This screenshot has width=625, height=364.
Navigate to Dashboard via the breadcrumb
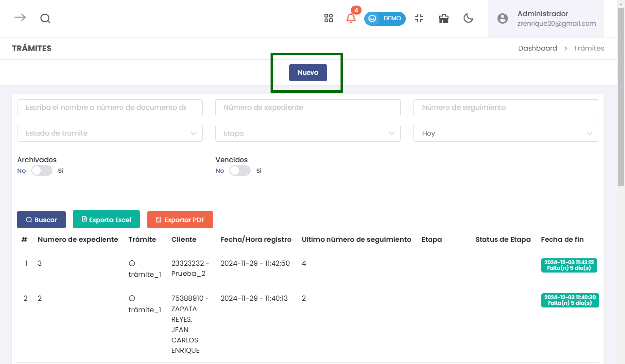pos(538,48)
